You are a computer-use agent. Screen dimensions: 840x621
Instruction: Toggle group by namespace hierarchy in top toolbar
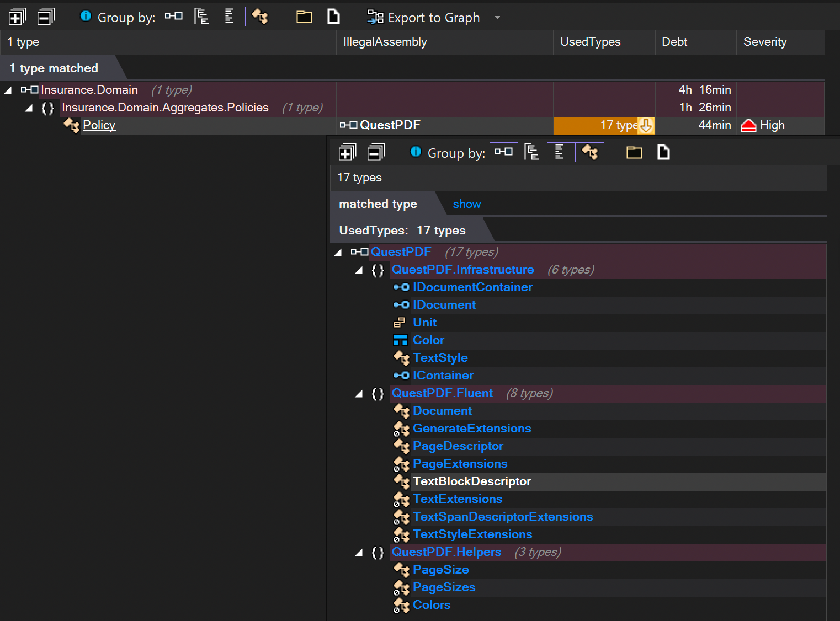pos(201,17)
